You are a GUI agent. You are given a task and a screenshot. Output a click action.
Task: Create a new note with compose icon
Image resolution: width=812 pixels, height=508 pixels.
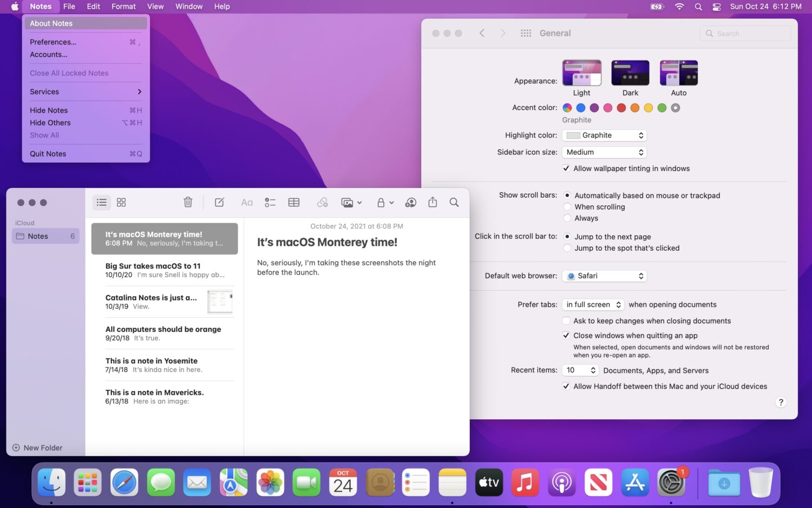point(219,202)
